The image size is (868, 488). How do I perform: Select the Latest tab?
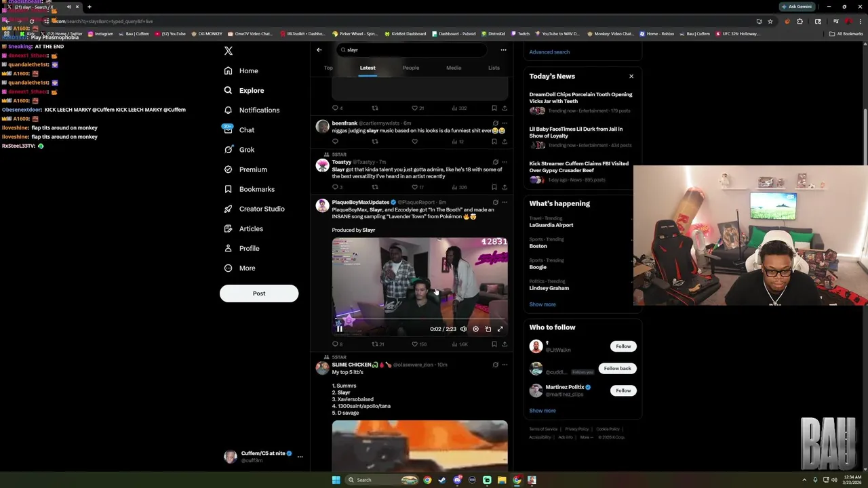pos(368,68)
